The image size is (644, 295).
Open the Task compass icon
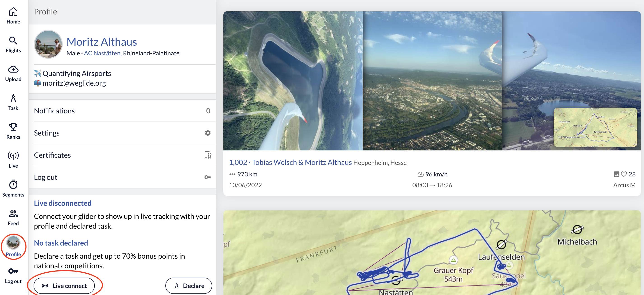click(13, 98)
